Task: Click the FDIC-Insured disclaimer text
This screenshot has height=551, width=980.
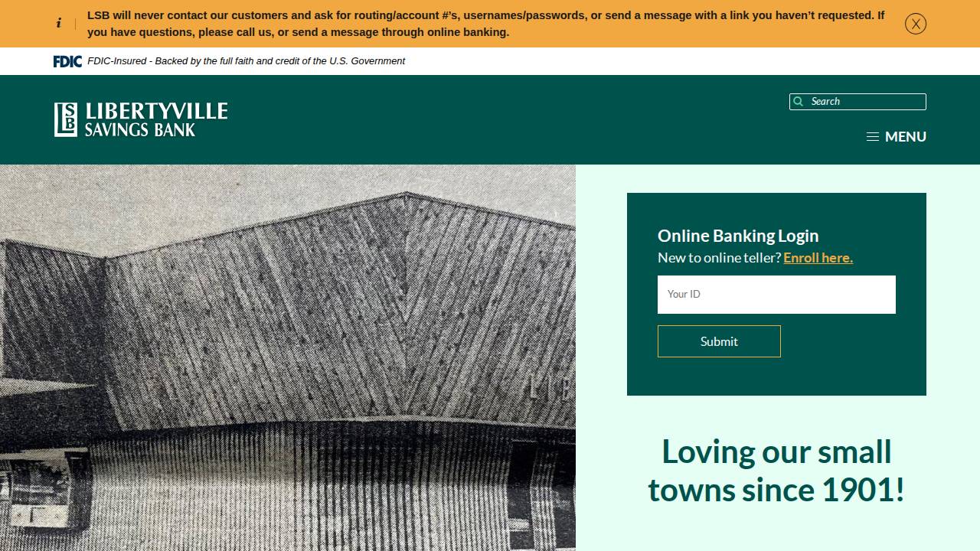Action: coord(246,60)
